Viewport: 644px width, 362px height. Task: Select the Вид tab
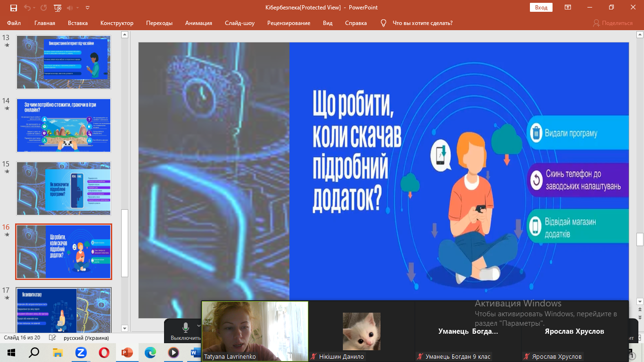328,23
